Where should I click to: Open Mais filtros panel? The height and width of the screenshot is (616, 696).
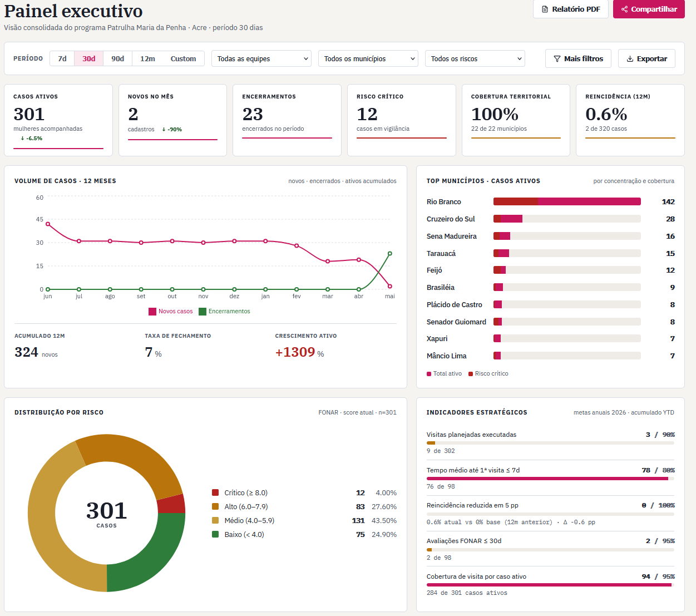(x=578, y=58)
